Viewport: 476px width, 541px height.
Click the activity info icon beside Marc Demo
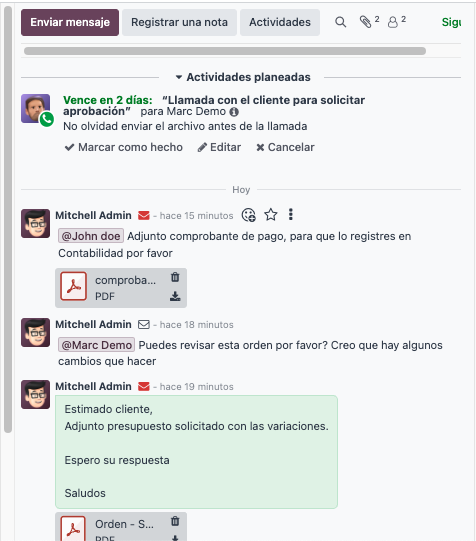(234, 112)
